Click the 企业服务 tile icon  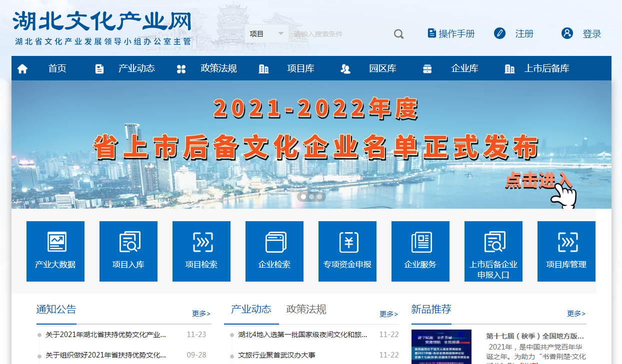tap(421, 242)
